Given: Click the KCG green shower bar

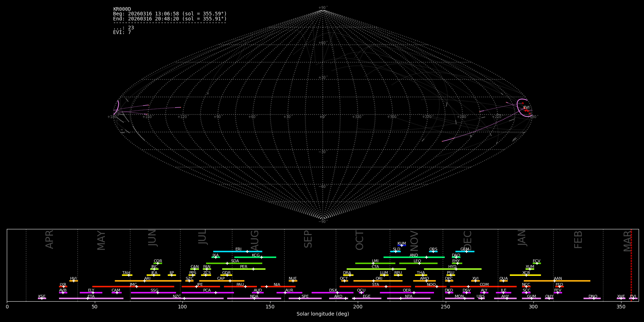Looking at the screenshot, I should click(255, 257).
